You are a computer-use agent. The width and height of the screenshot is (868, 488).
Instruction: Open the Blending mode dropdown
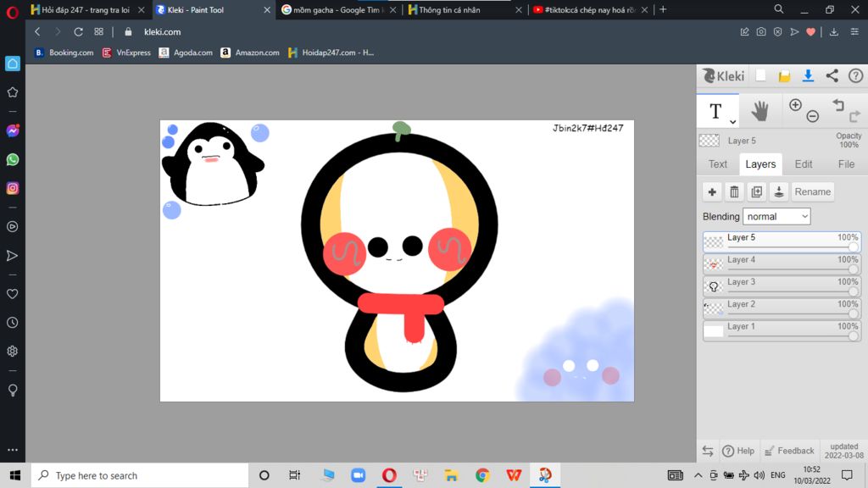click(x=776, y=216)
